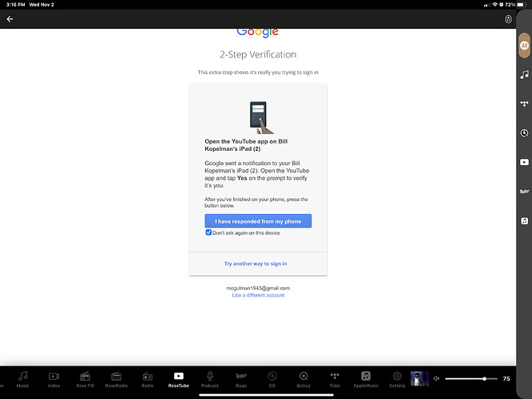
Task: Open the Tidal tab in the bottom bar
Action: tap(335, 379)
